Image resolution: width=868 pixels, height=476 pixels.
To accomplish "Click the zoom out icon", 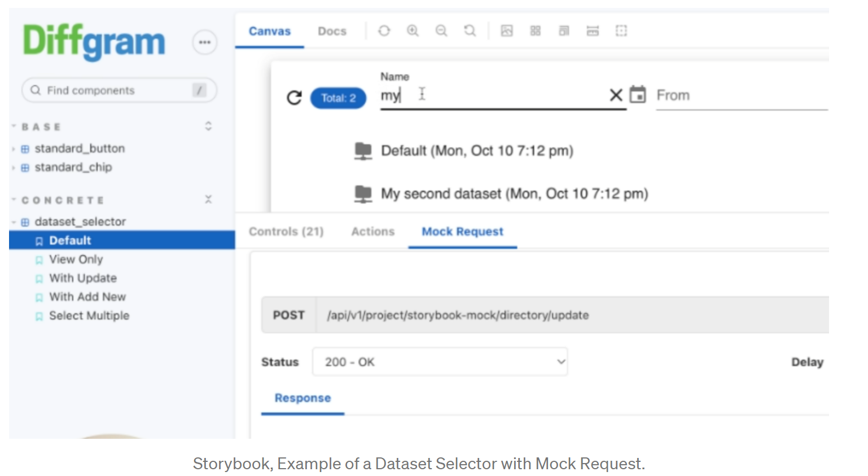I will pyautogui.click(x=441, y=30).
